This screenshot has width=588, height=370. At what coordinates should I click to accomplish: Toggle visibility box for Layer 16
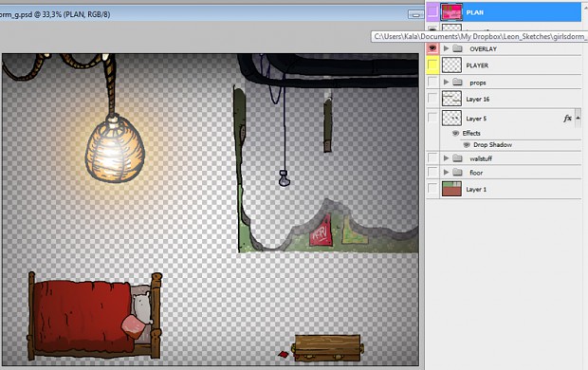(x=432, y=99)
